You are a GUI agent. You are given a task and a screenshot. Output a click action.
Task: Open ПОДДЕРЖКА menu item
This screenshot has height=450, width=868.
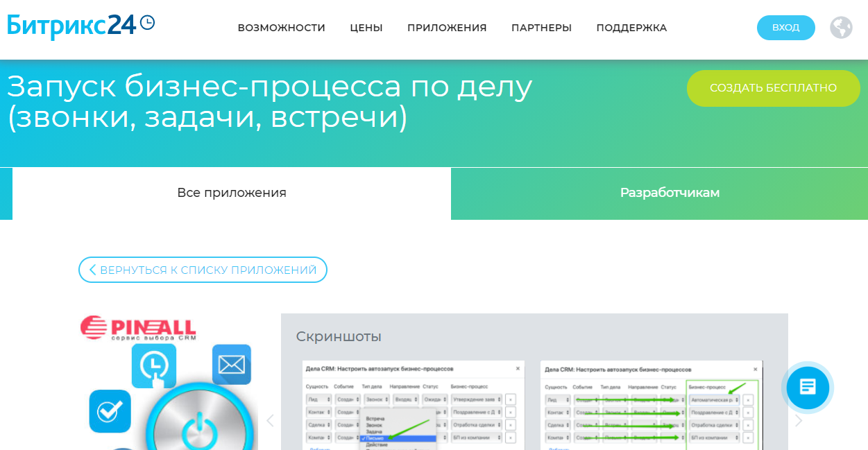(631, 28)
